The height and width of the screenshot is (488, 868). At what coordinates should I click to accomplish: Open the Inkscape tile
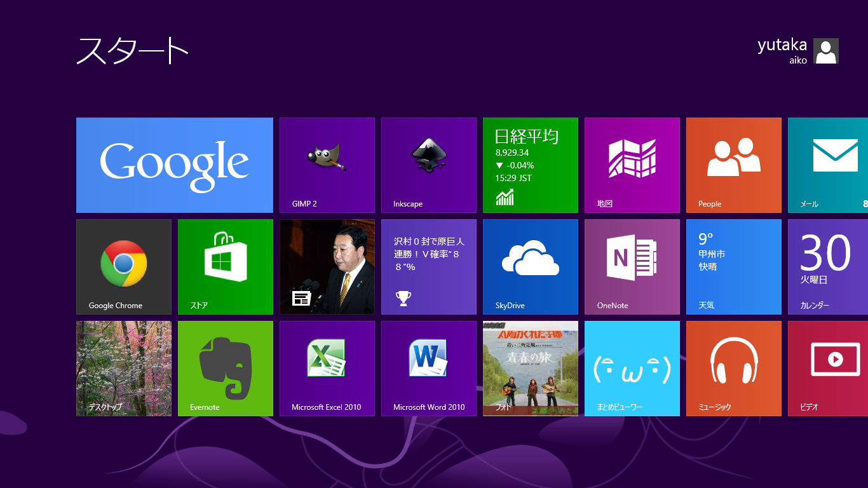pos(428,165)
